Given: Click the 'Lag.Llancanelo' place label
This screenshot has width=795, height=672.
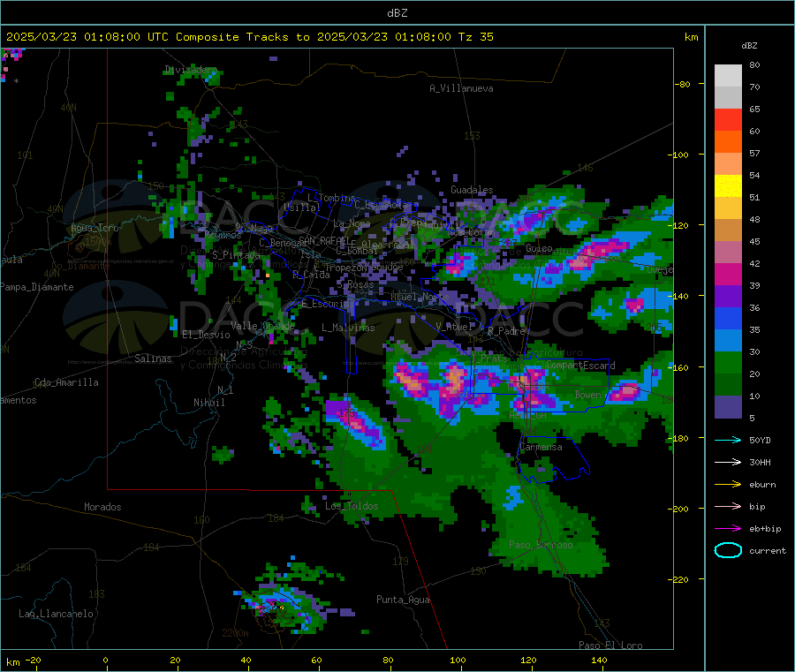Looking at the screenshot, I should (56, 614).
